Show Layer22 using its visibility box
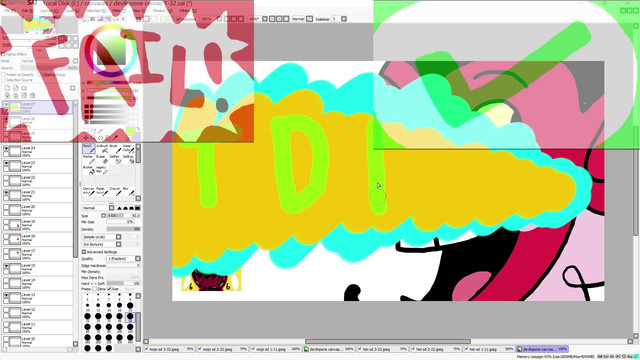The image size is (640, 360). point(6,178)
